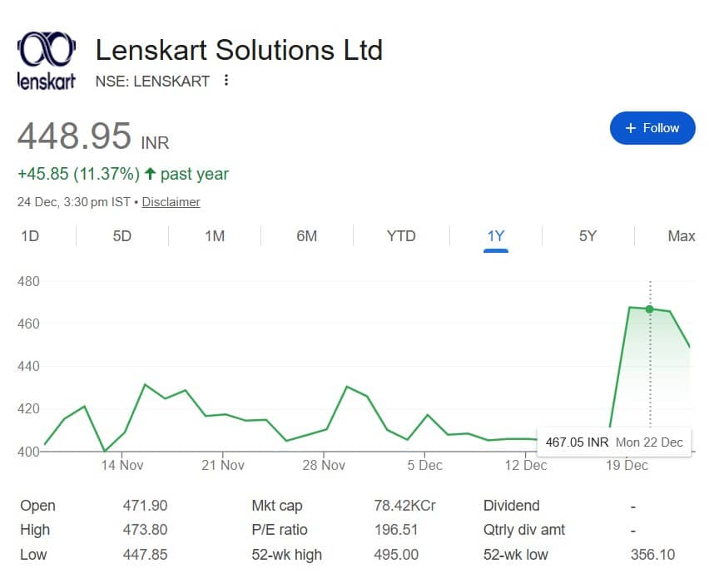Select the 5D chart range tab

click(x=121, y=236)
